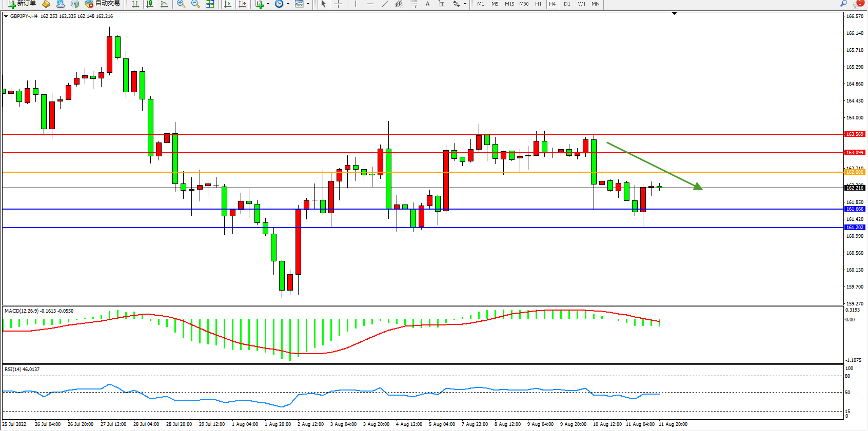
Task: Zoom in on the chart
Action: (181, 4)
